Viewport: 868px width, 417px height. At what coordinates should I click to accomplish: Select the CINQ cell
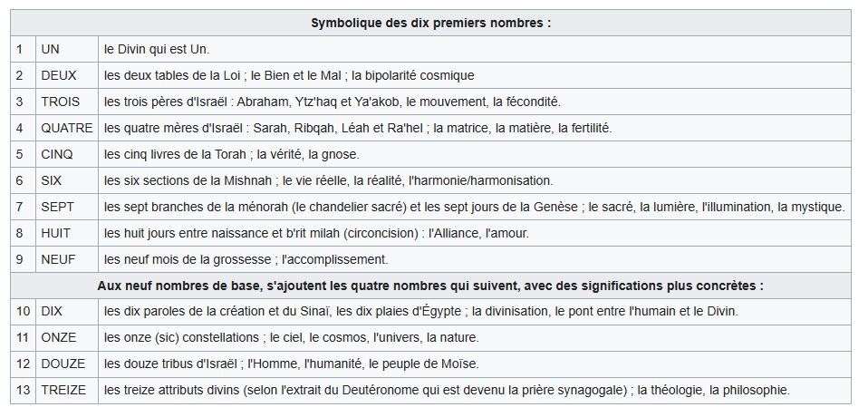(x=56, y=154)
